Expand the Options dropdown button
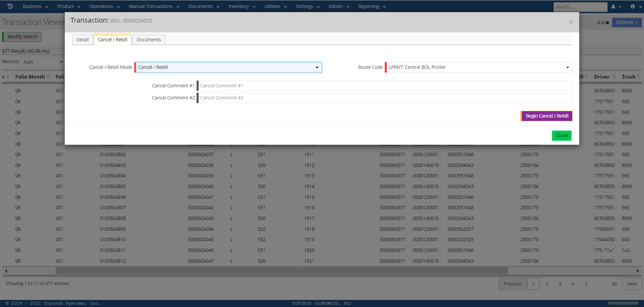This screenshot has height=307, width=644. pos(627,23)
